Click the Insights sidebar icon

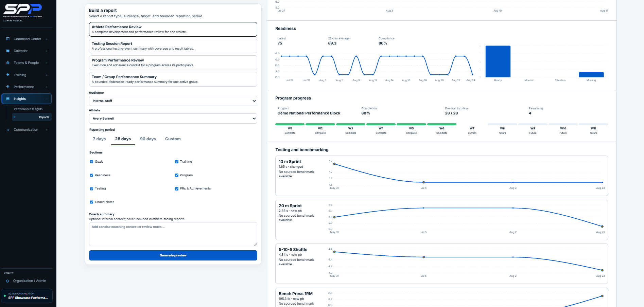[x=8, y=99]
